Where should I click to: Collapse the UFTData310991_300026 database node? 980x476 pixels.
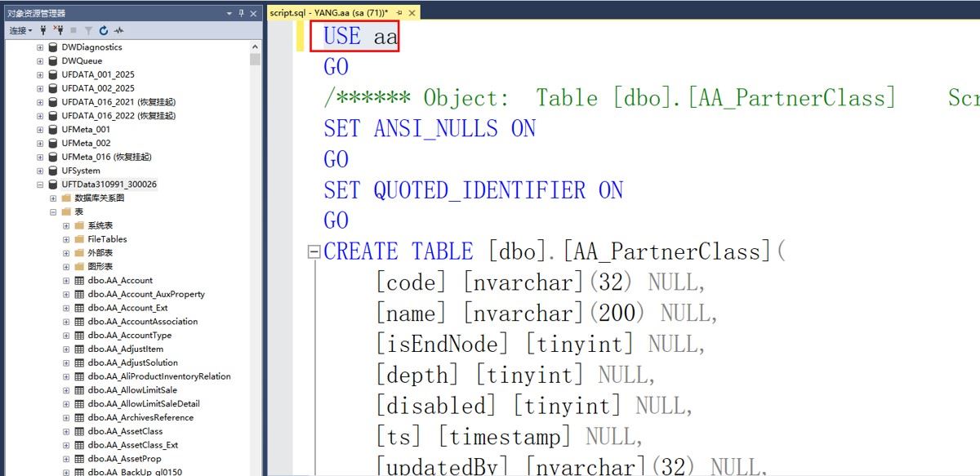[40, 185]
